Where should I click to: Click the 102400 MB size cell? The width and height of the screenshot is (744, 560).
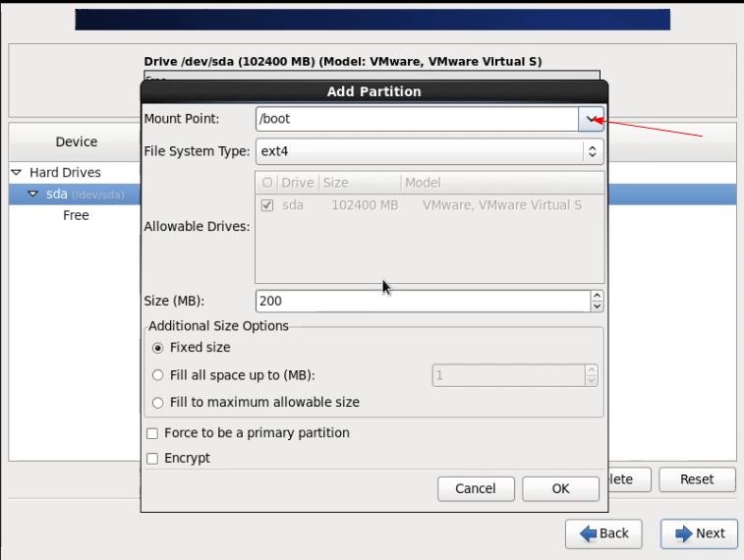[365, 205]
